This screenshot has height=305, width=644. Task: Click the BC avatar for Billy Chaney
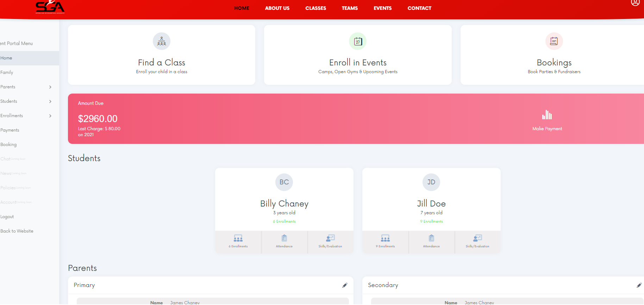(284, 182)
